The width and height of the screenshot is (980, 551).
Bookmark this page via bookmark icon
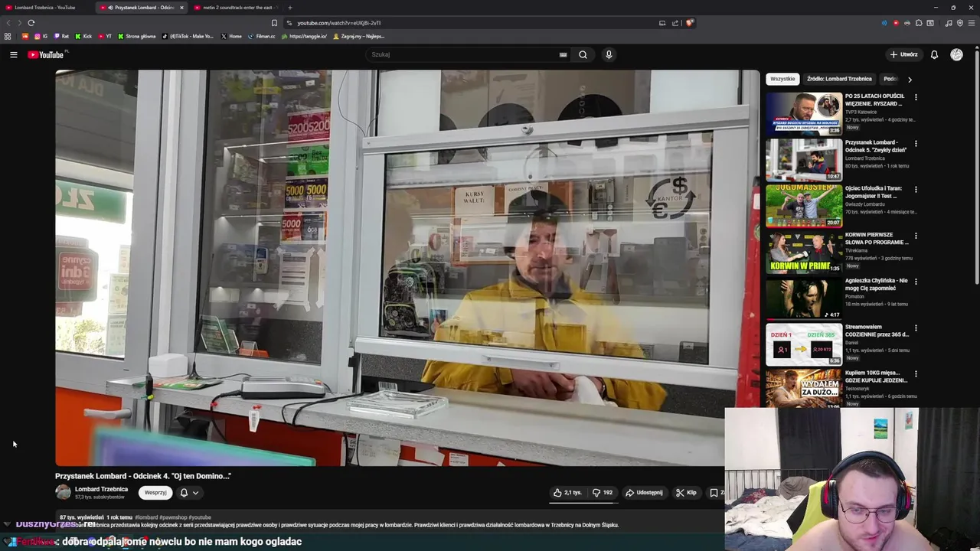click(x=274, y=23)
